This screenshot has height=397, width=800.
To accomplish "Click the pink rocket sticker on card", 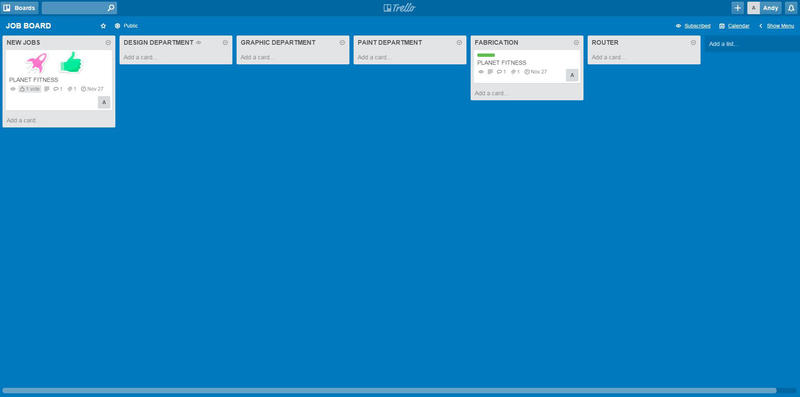I will (x=37, y=62).
